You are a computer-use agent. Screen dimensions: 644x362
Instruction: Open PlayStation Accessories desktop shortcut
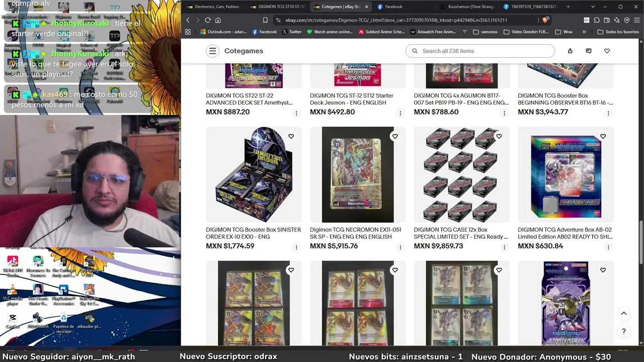[63, 295]
